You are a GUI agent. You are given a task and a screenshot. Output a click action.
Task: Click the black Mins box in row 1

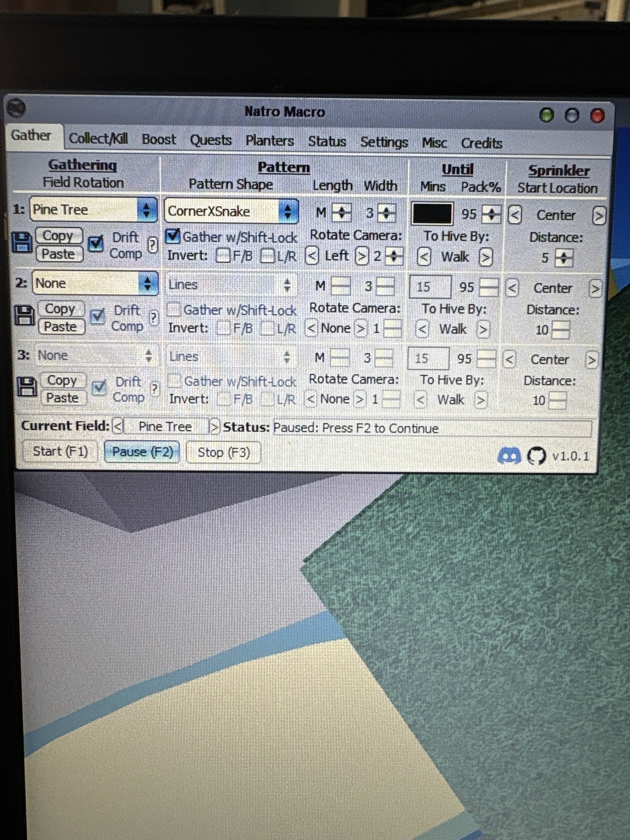point(432,214)
